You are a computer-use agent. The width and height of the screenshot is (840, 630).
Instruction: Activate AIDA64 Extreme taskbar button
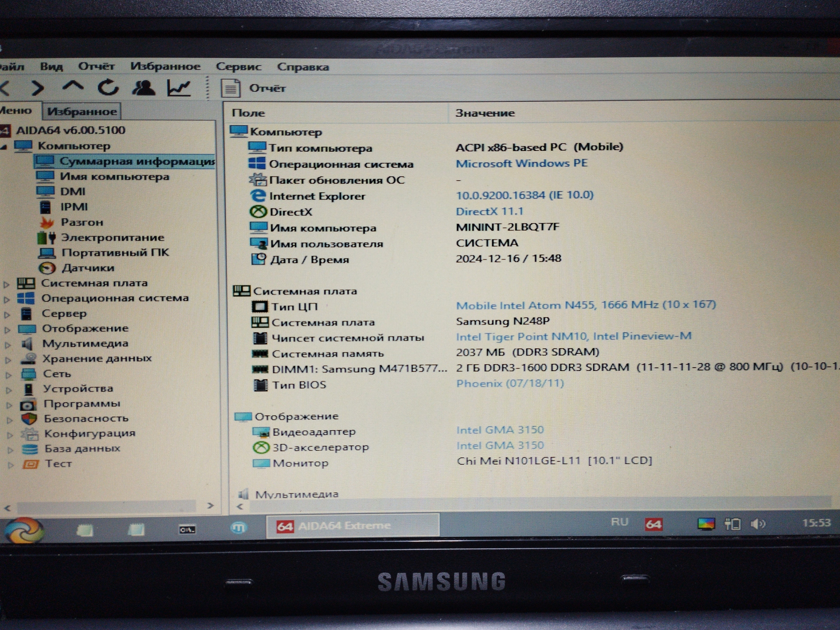click(x=353, y=525)
